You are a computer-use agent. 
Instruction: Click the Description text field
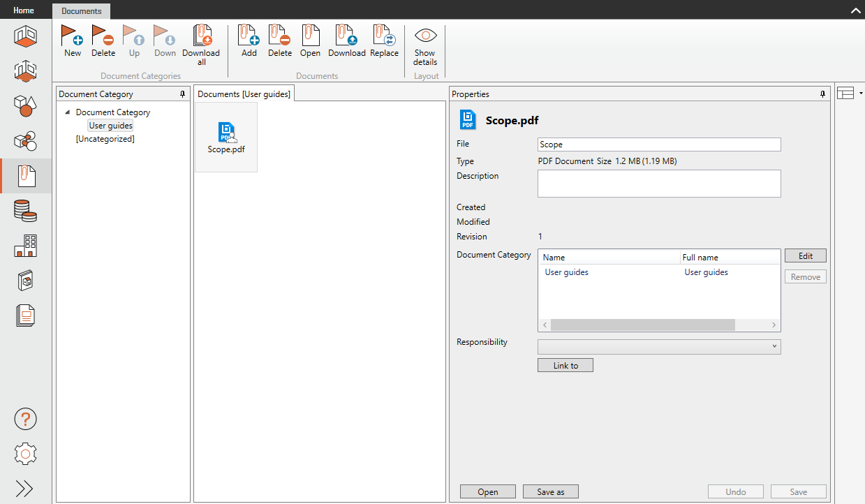click(658, 184)
